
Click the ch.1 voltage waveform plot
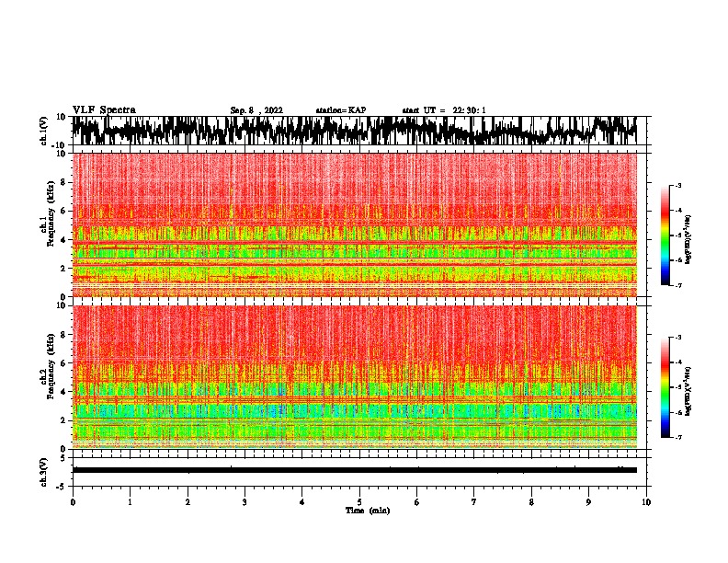click(x=354, y=131)
